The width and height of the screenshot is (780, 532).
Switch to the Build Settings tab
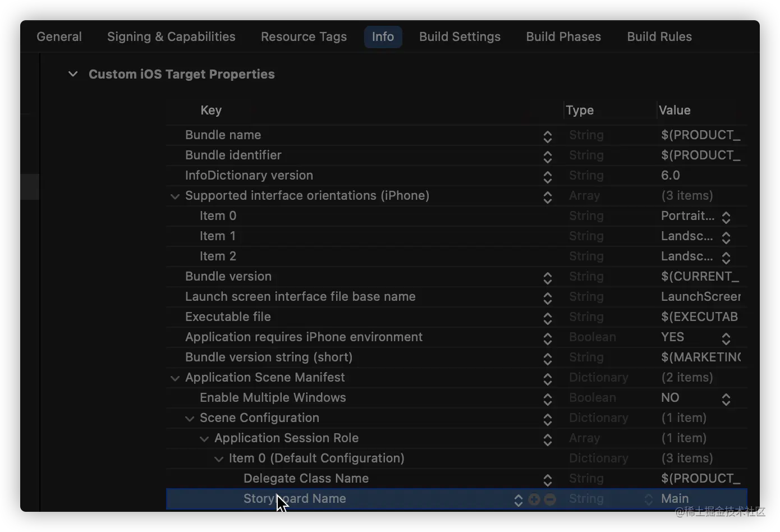tap(460, 37)
